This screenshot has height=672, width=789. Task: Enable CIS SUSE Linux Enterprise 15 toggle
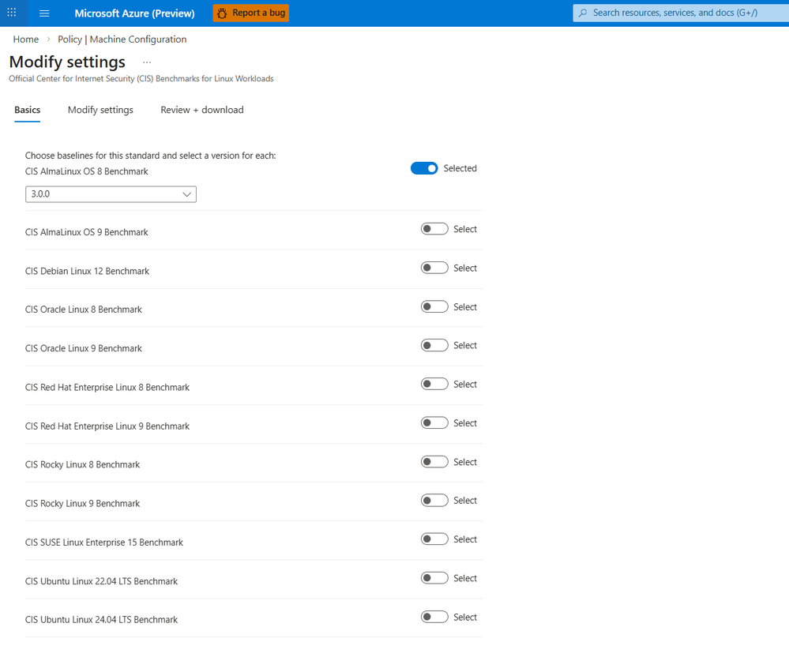[x=434, y=539]
